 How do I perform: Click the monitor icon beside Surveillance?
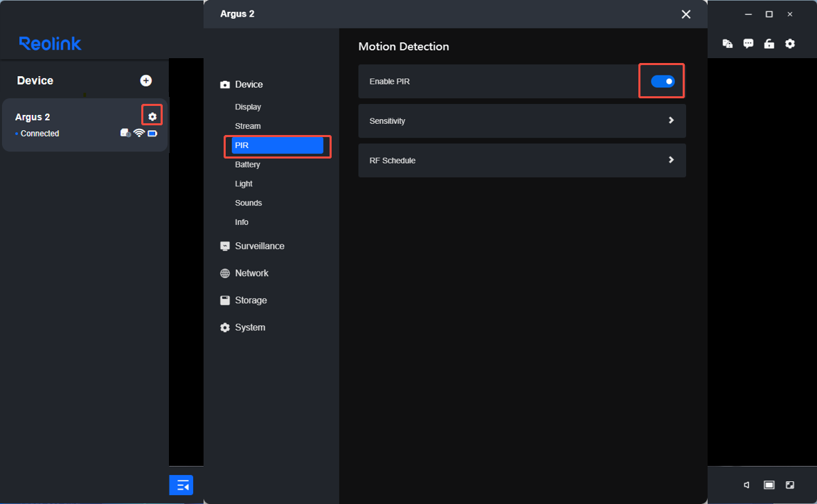point(225,246)
